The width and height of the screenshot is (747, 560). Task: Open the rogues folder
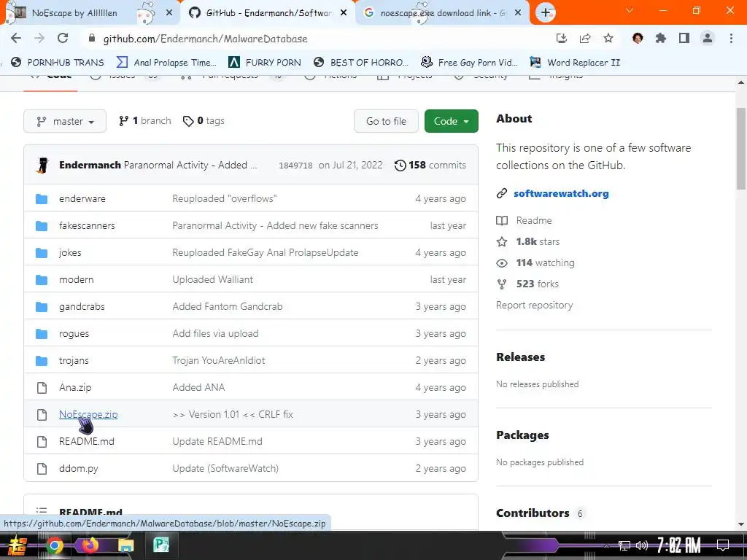(74, 334)
